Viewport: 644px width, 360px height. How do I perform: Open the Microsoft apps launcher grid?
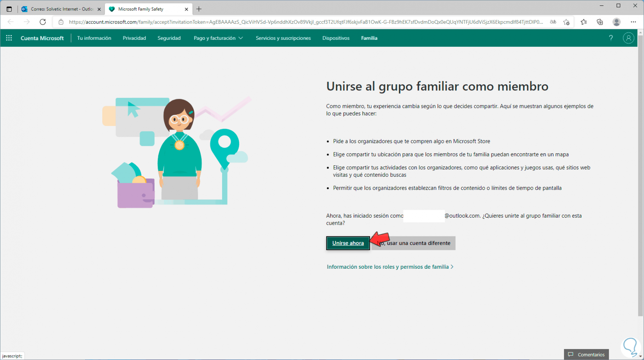[9, 38]
